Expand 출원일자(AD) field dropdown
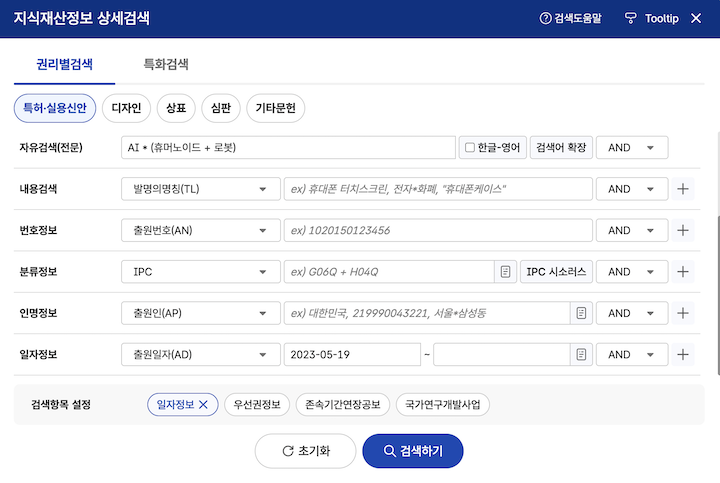The height and width of the screenshot is (483, 720). click(x=201, y=354)
